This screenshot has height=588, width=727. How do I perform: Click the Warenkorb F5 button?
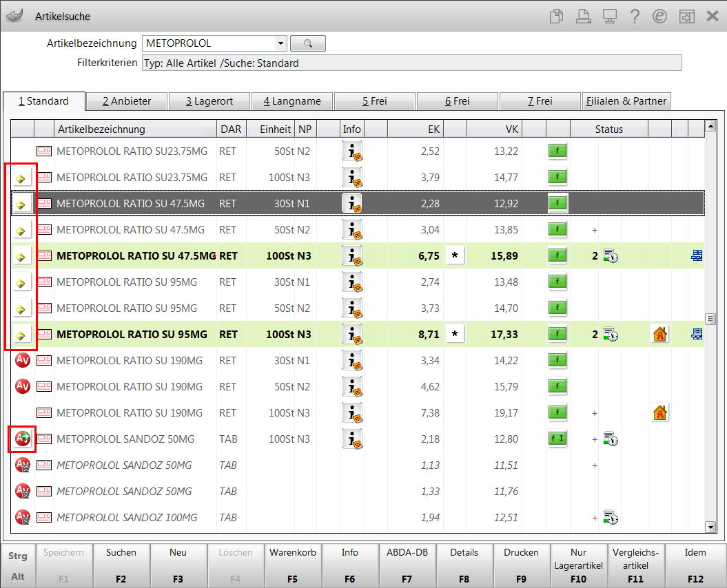pos(293,565)
